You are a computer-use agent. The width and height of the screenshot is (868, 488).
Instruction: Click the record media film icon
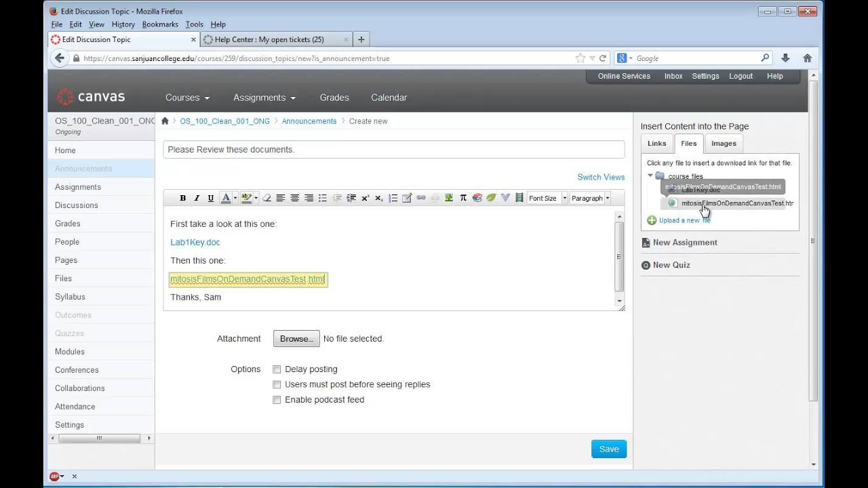(x=519, y=198)
